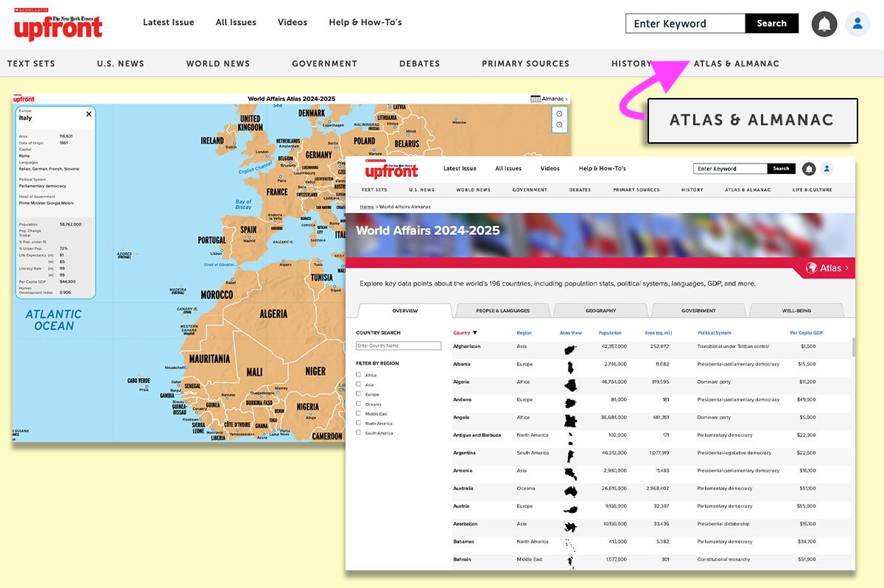Zoom out on the atlas map
Screen dimensions: 884x588
click(x=559, y=125)
